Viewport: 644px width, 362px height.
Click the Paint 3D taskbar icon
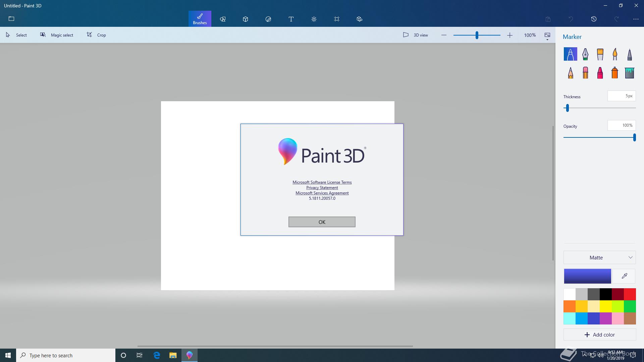(x=190, y=355)
